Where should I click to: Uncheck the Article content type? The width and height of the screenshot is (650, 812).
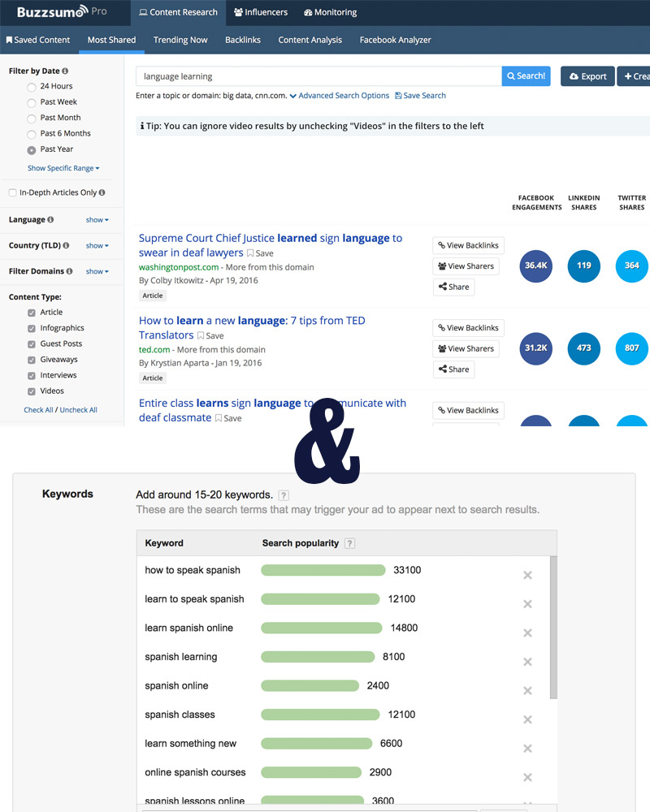32,313
